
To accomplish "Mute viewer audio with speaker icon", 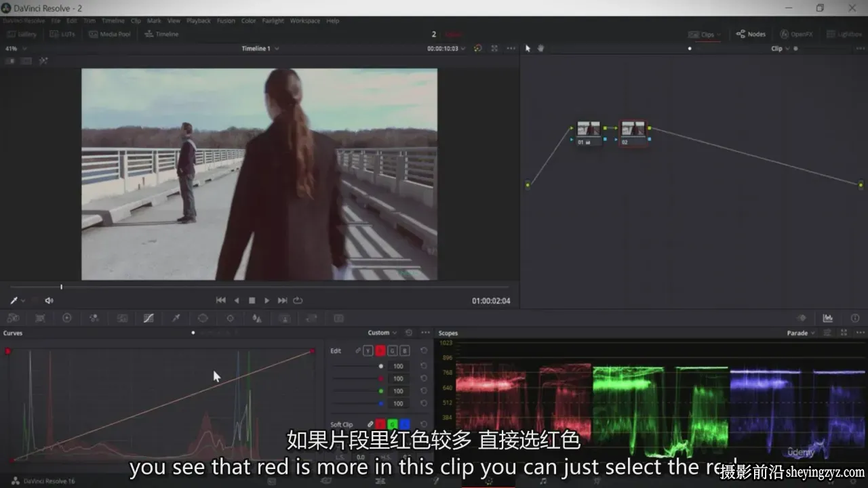I will pyautogui.click(x=49, y=300).
